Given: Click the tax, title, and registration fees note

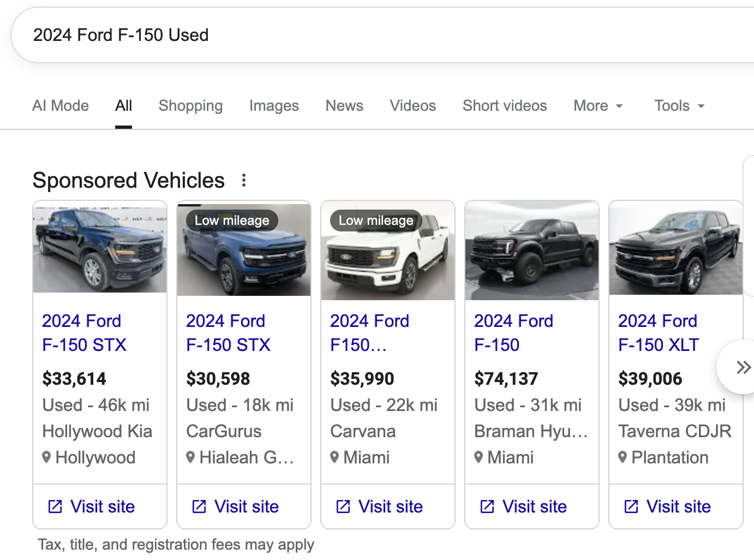Looking at the screenshot, I should pos(176,545).
